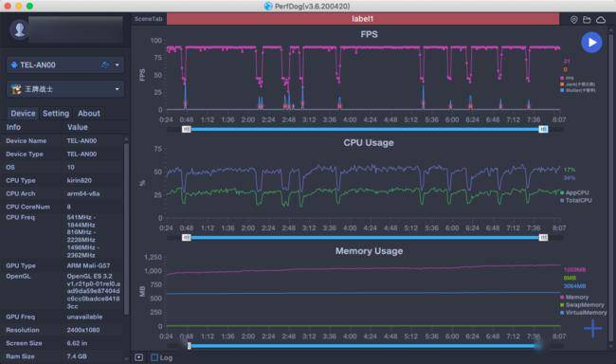Click the PerfDog logo in the title bar

click(268, 6)
